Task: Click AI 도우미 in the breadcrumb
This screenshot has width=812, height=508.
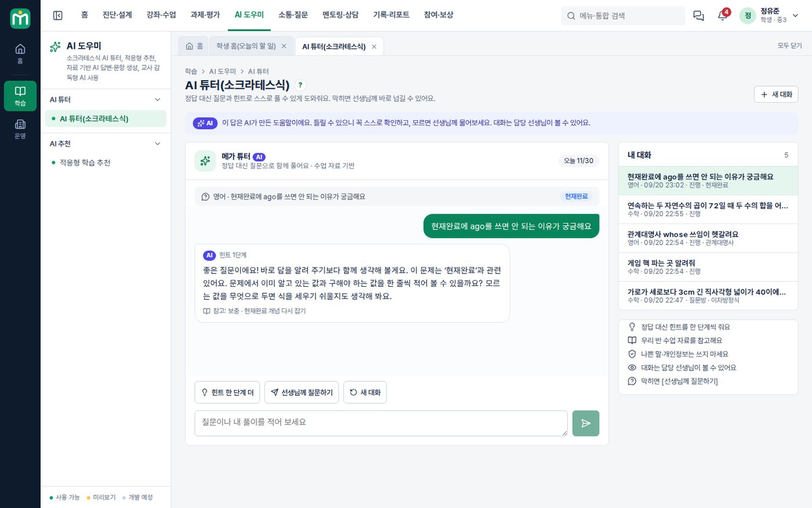Action: coord(223,71)
